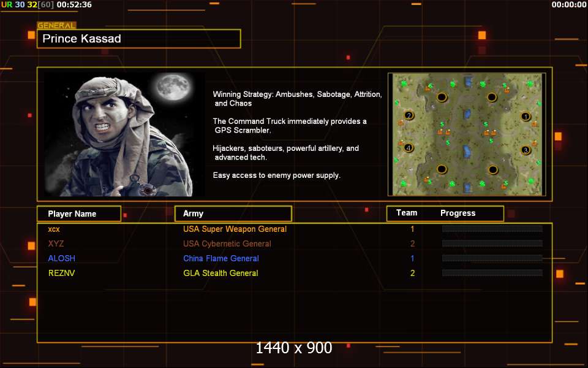Click XYZ's USA Cybernetic General entry
Viewport: 588px width, 368px height.
tap(227, 243)
